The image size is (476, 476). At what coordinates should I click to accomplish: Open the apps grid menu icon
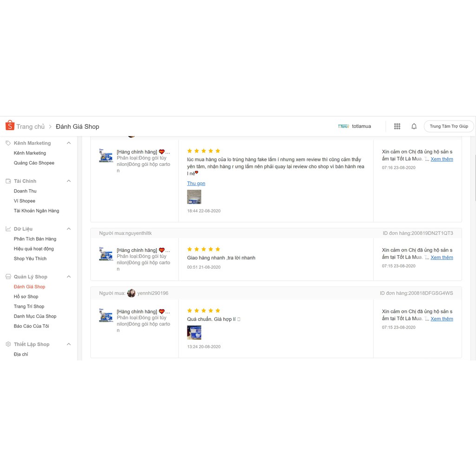[397, 126]
